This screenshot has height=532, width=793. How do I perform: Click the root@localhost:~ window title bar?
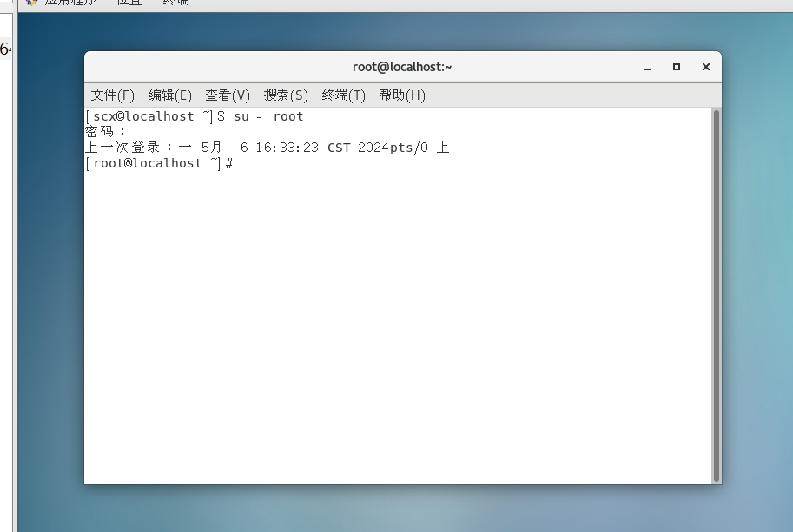(x=401, y=67)
